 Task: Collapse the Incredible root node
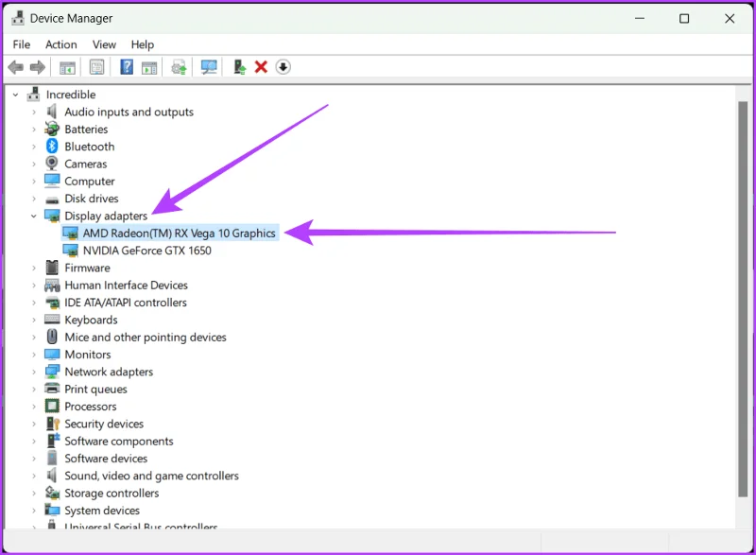[16, 95]
